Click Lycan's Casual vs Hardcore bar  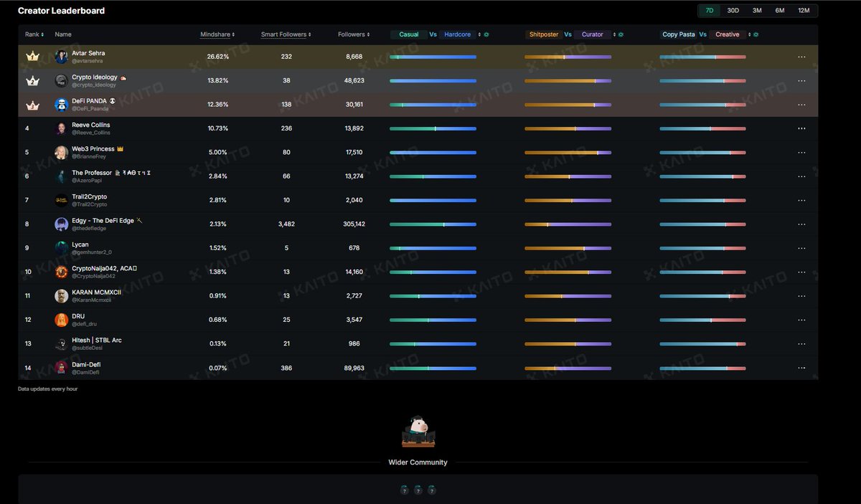coord(433,249)
